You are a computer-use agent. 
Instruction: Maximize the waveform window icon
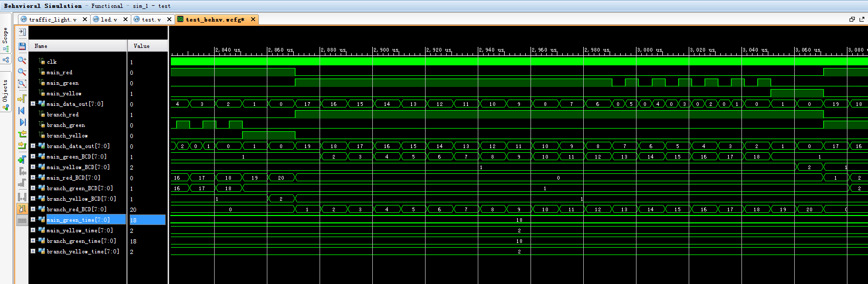pyautogui.click(x=863, y=19)
